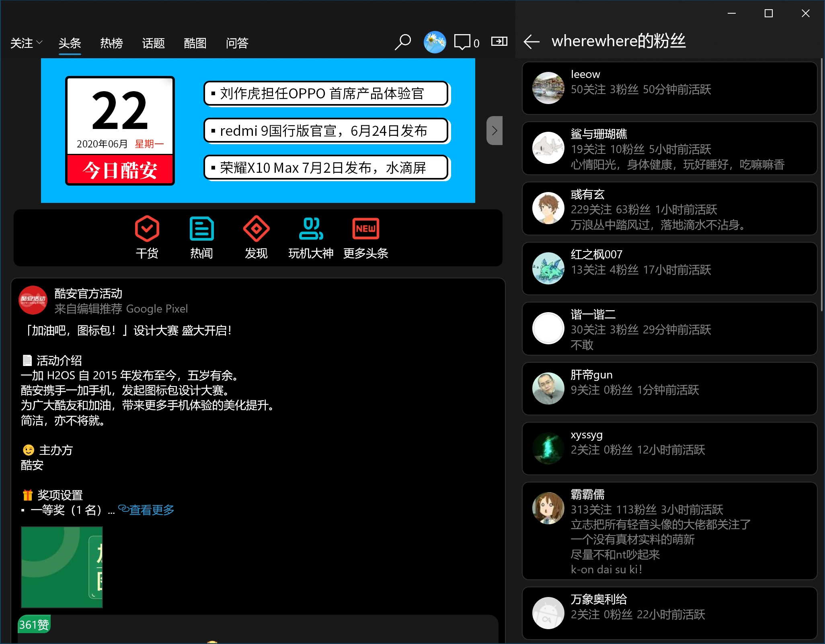The height and width of the screenshot is (644, 825).
Task: Switch to the 热榜 tab
Action: click(111, 43)
